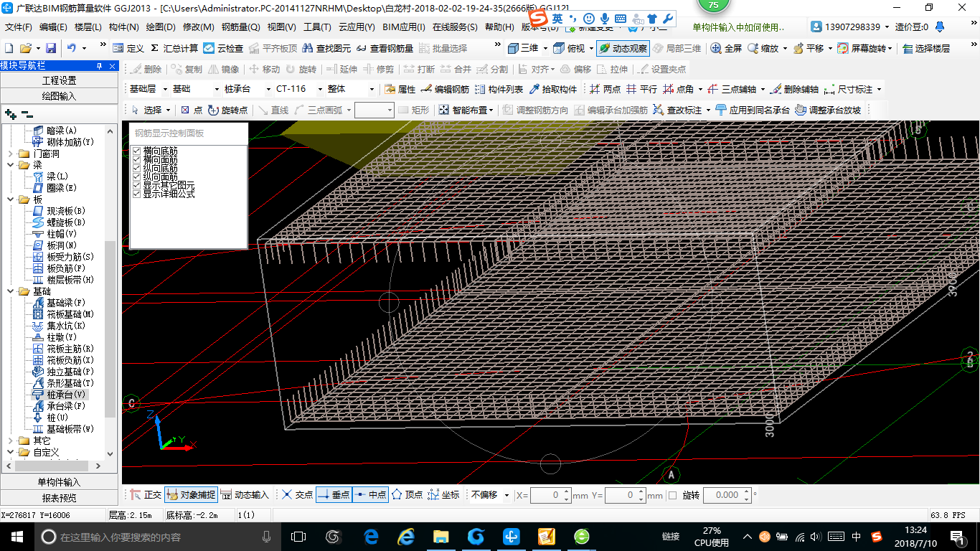
Task: Switch to 全屏 full screen view
Action: pos(726,48)
